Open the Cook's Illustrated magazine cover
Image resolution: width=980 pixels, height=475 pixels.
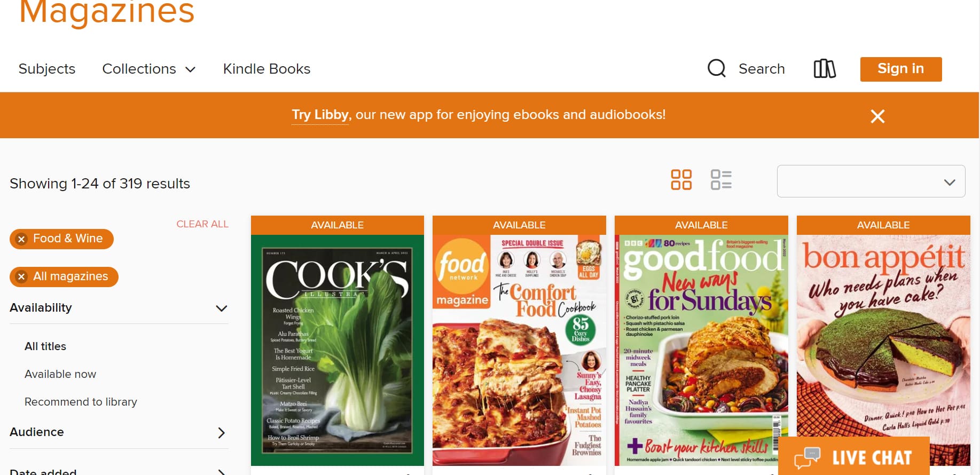pos(338,350)
